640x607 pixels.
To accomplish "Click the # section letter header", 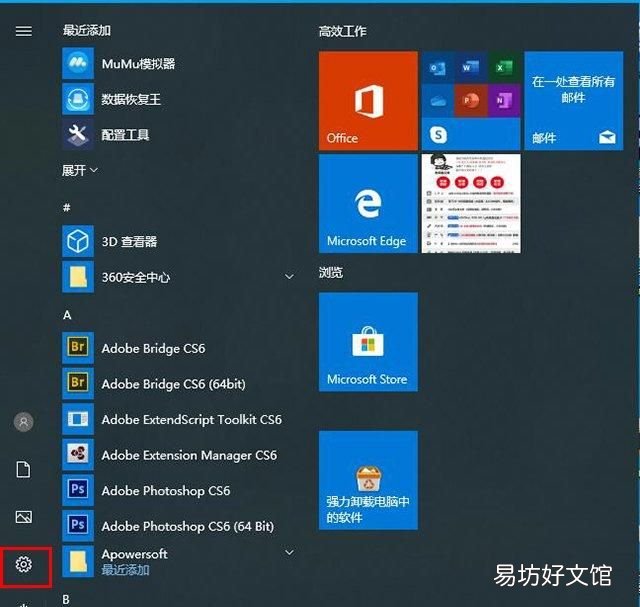I will (x=67, y=207).
